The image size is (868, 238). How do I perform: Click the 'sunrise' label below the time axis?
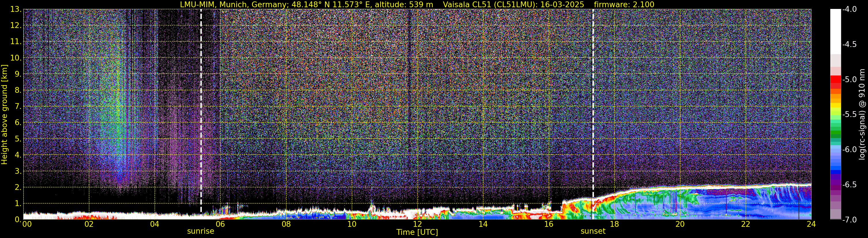coord(200,231)
